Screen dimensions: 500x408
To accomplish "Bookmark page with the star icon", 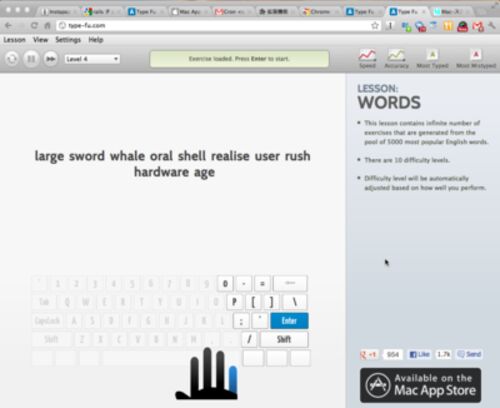I will 375,25.
